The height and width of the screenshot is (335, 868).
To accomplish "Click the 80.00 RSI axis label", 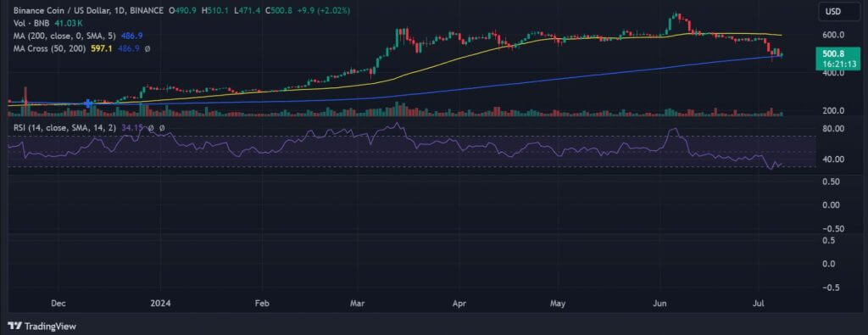I will coord(833,128).
